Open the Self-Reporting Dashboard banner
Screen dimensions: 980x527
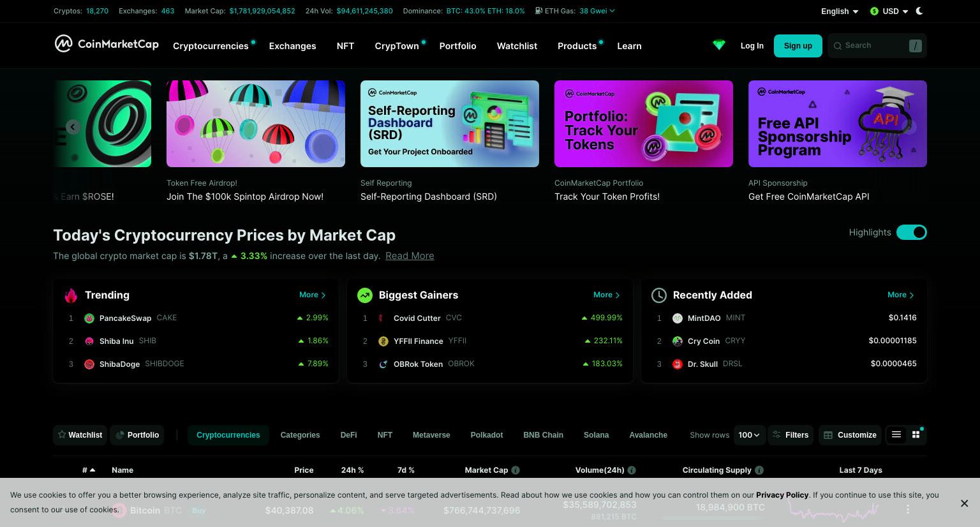tap(450, 124)
